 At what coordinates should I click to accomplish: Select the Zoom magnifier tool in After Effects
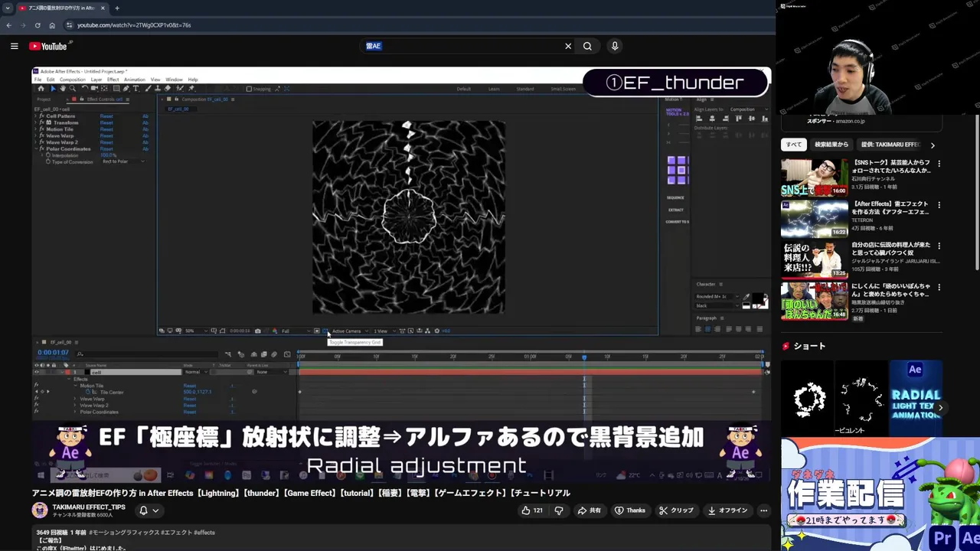click(x=73, y=89)
